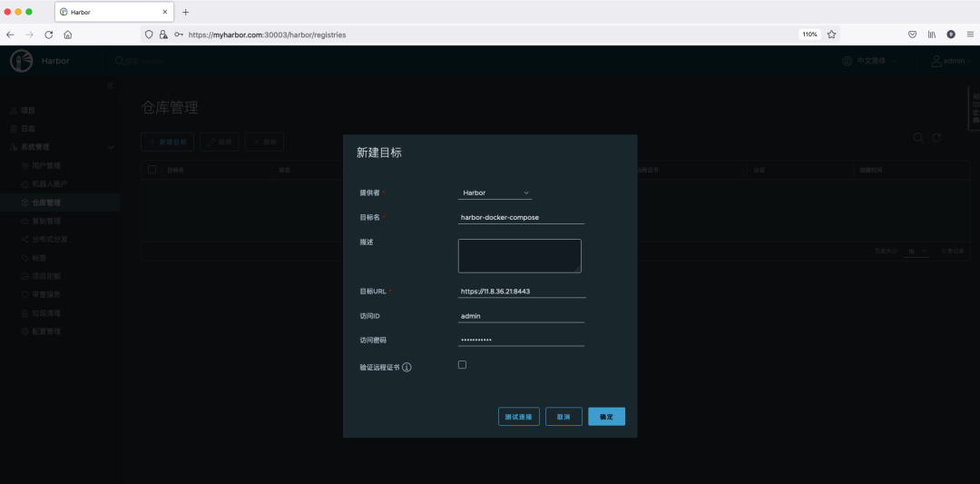
Task: Open the Firefox hamburger menu
Action: [970, 35]
